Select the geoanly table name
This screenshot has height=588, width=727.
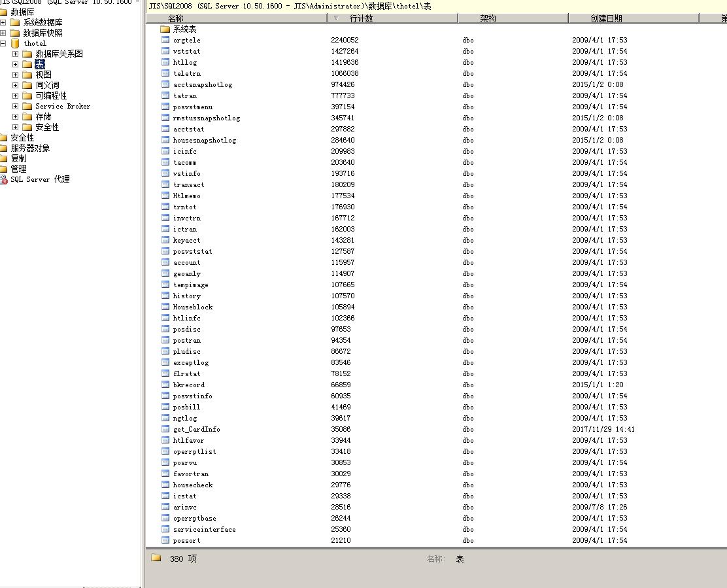[187, 273]
